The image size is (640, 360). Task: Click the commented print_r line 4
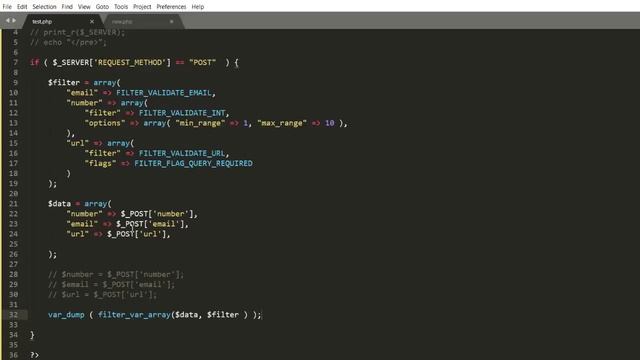tap(78, 33)
